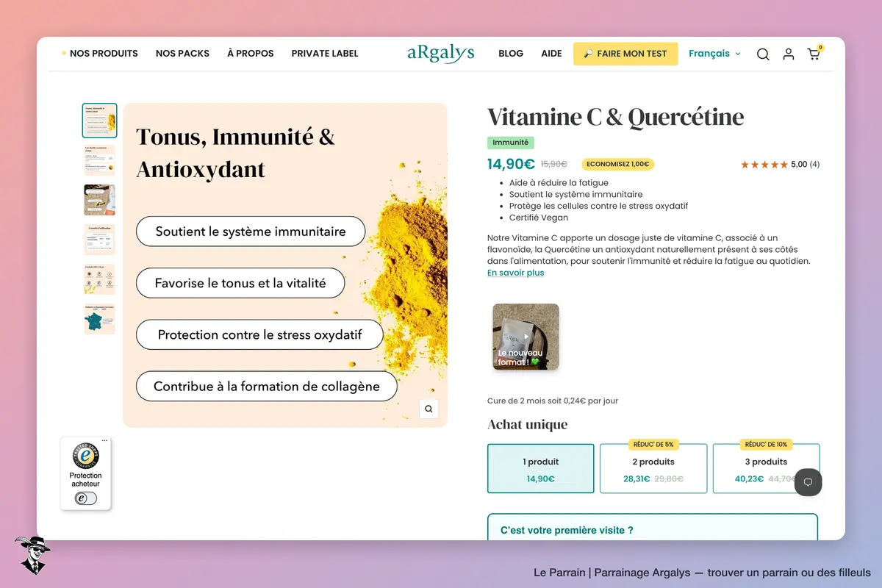Screen dimensions: 882x588
Task: Click the 'Immunité' green category tag
Action: click(x=511, y=143)
